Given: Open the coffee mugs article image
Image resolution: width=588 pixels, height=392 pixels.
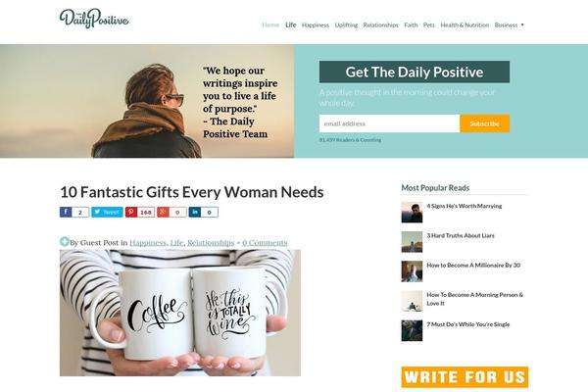Looking at the screenshot, I should coord(180,313).
